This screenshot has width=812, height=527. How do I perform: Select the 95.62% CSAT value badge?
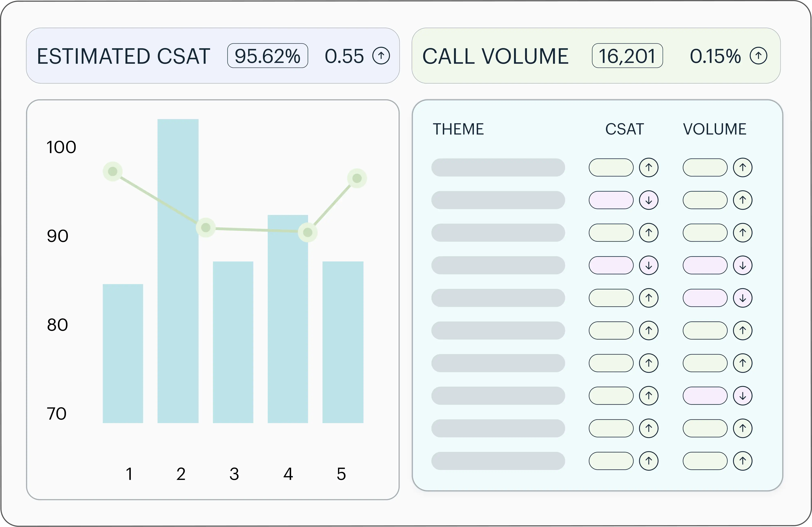pyautogui.click(x=268, y=56)
